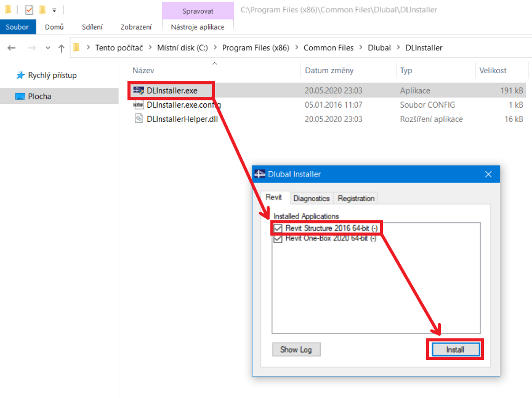This screenshot has width=532, height=398.
Task: Click type Aplikace cell
Action: [x=415, y=90]
